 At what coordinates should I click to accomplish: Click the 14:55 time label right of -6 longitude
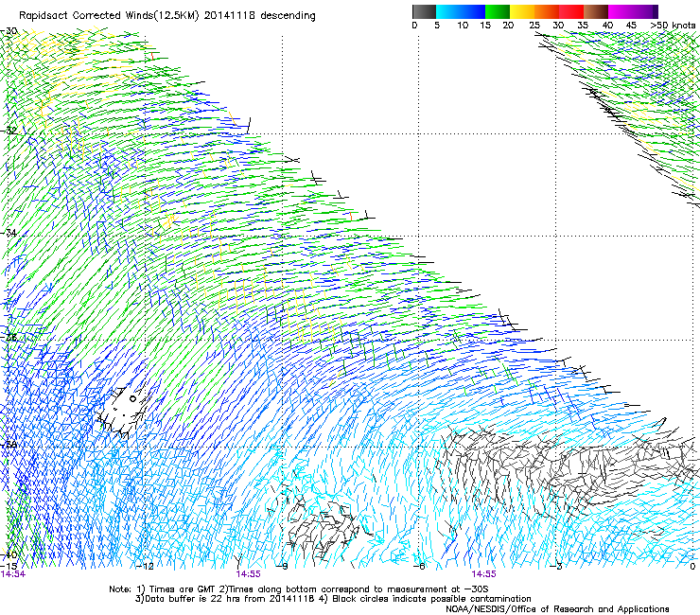click(484, 574)
